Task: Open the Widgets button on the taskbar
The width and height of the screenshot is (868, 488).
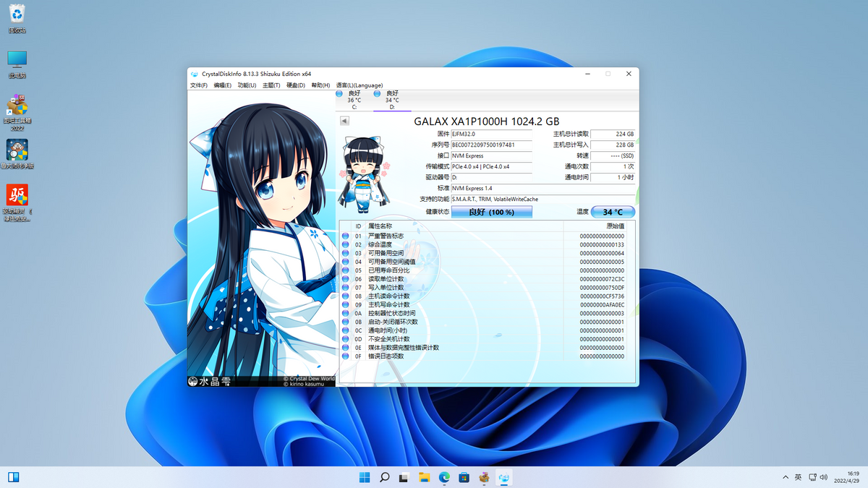Action: click(13, 477)
